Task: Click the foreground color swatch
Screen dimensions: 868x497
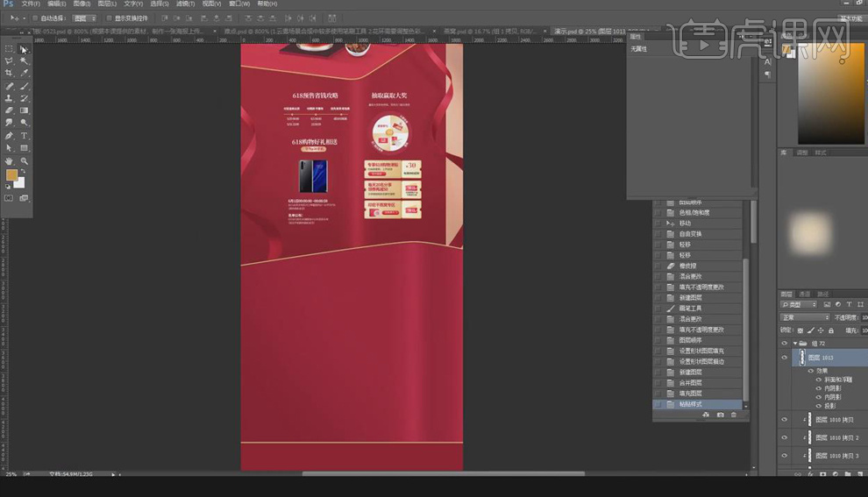Action: [11, 175]
